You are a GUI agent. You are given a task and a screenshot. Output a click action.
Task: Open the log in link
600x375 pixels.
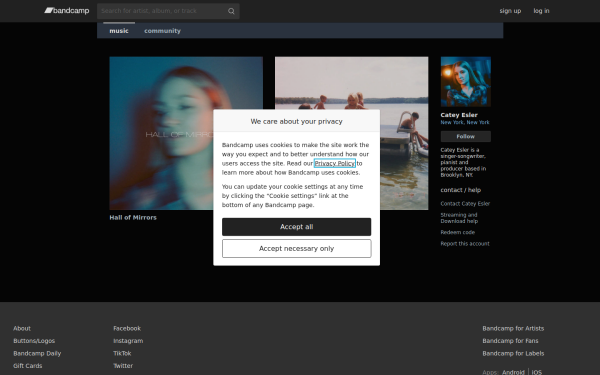(x=541, y=11)
